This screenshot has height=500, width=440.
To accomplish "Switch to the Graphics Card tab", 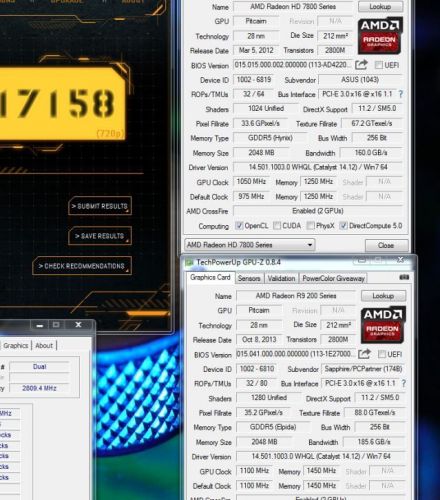I will [210, 278].
